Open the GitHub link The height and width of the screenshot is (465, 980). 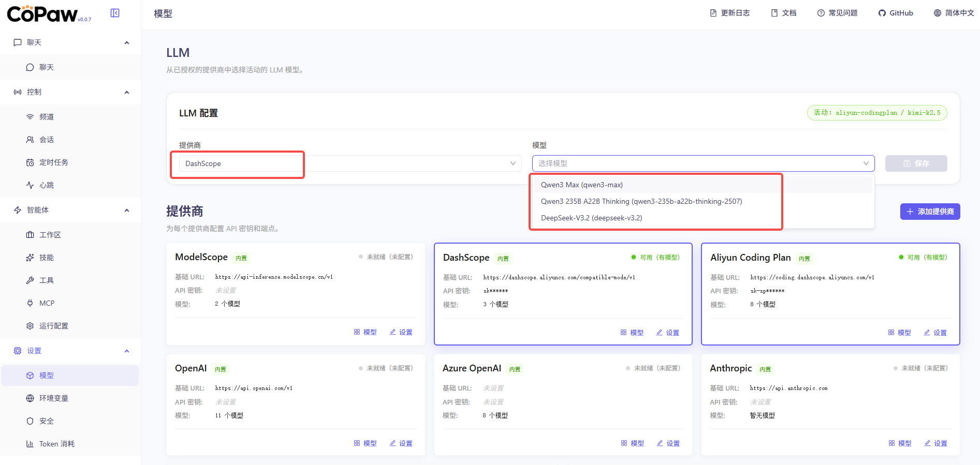[895, 13]
